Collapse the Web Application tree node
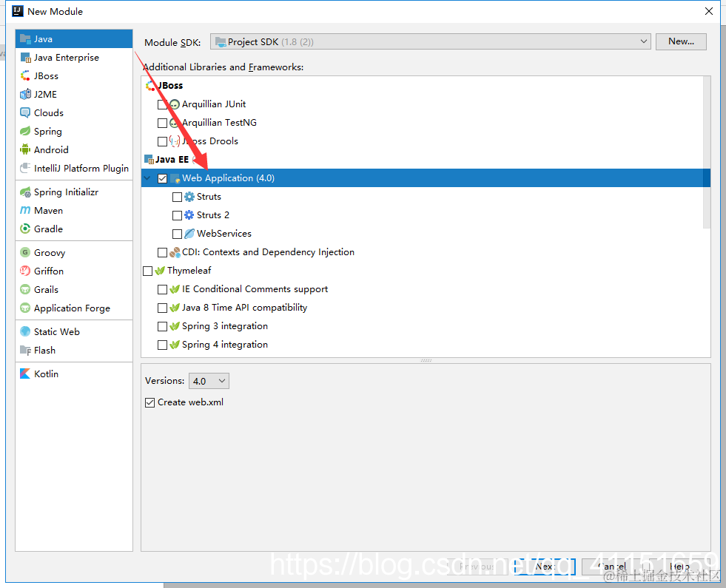726x588 pixels. [x=147, y=178]
